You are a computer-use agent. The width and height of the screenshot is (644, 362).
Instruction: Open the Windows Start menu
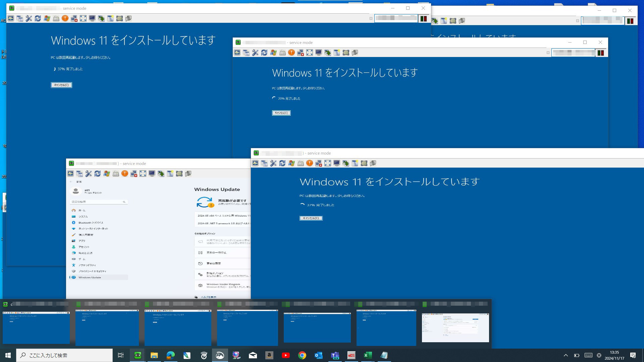tap(8, 355)
